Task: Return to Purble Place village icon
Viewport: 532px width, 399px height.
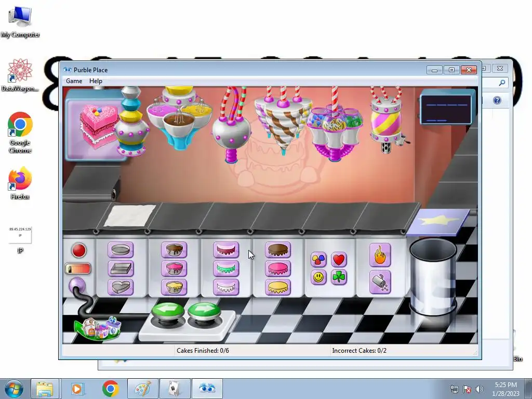Action: pyautogui.click(x=98, y=328)
